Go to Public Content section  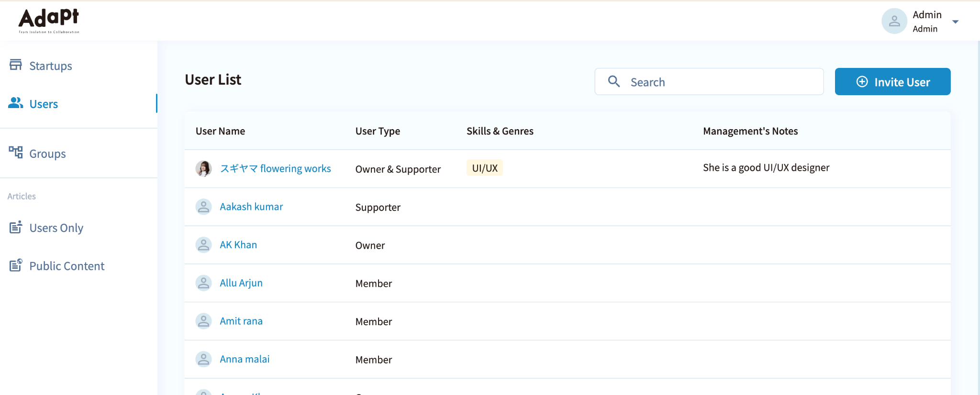point(67,266)
